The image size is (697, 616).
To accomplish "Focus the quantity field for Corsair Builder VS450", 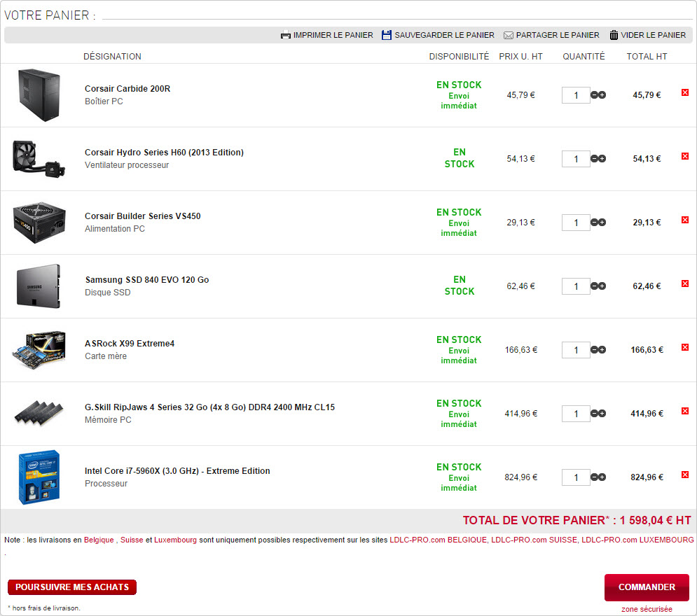I will tap(576, 223).
